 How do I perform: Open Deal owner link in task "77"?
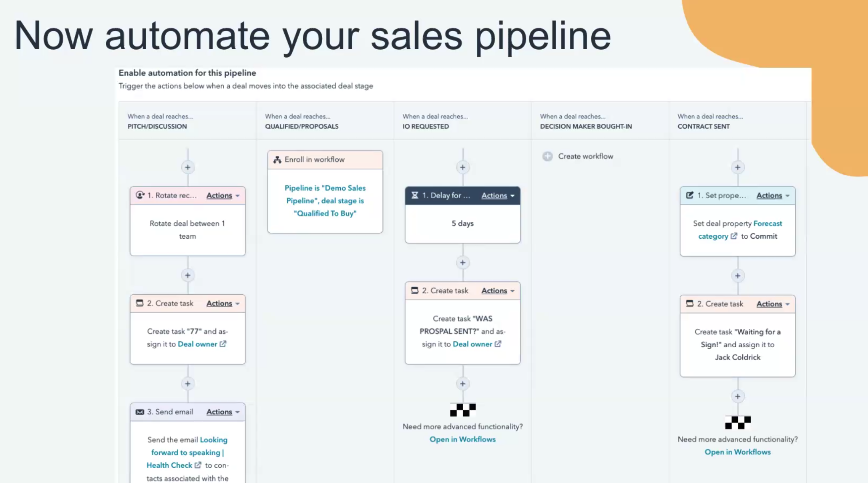coord(197,344)
